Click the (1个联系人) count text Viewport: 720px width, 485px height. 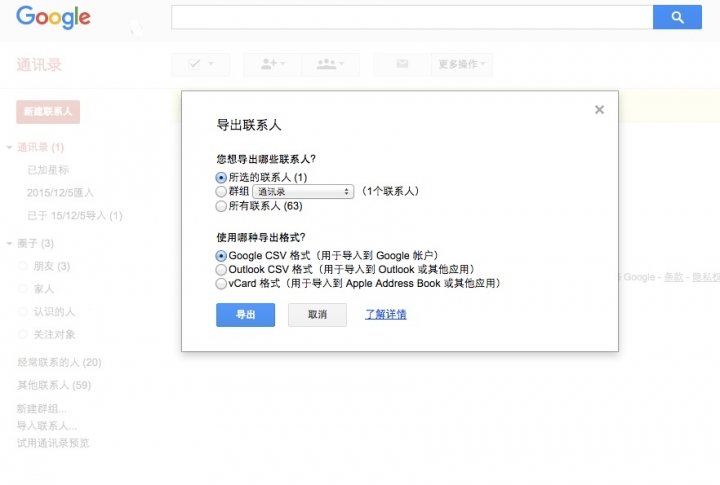[x=390, y=192]
